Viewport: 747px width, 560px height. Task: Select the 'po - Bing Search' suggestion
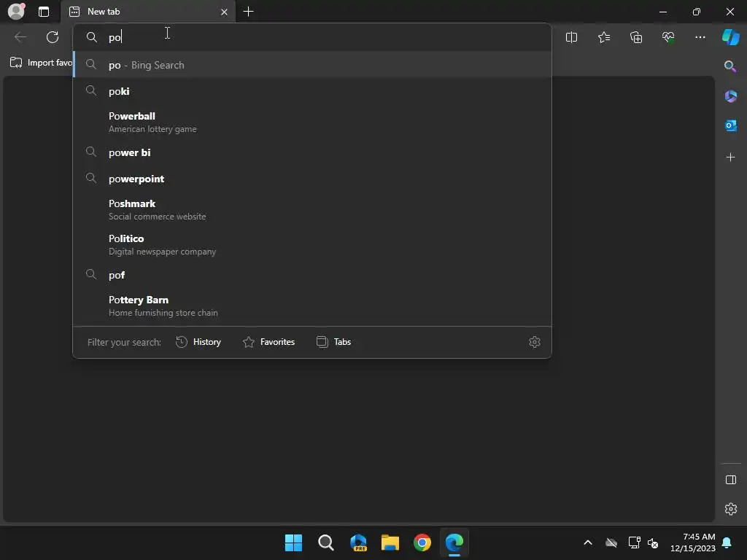[x=312, y=65]
